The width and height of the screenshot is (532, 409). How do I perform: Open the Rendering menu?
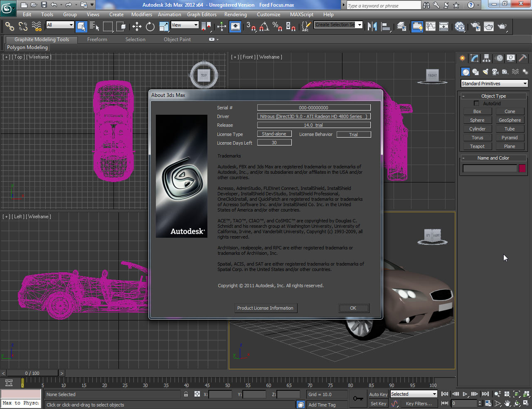(236, 15)
